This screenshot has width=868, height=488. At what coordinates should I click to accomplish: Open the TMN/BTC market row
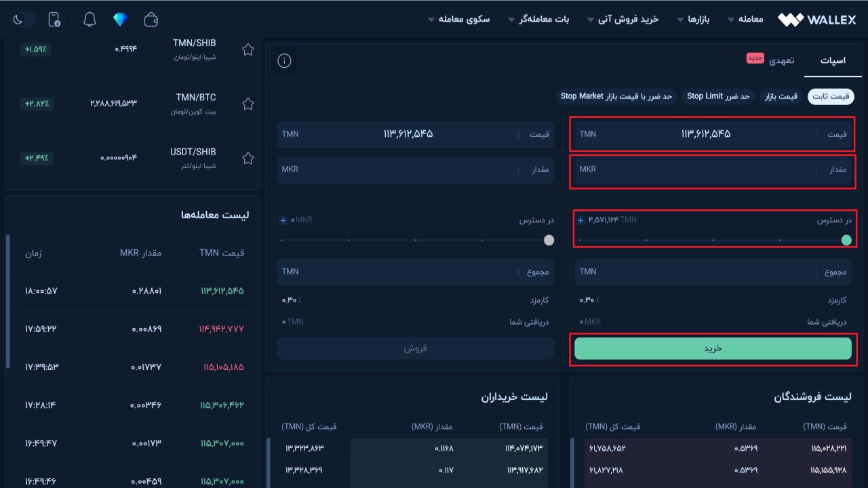tap(133, 104)
